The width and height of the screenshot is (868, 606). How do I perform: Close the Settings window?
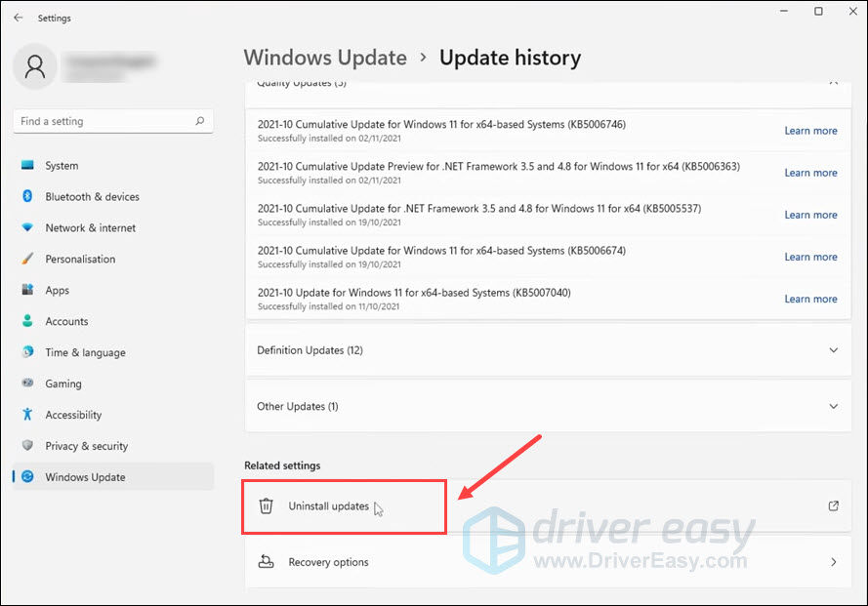tap(853, 11)
